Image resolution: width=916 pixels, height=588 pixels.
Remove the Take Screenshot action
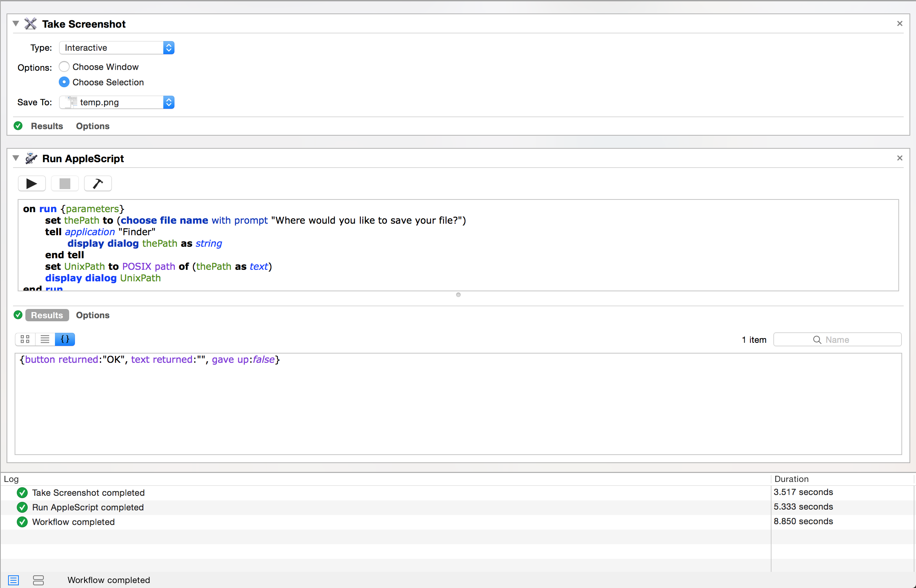(x=899, y=24)
